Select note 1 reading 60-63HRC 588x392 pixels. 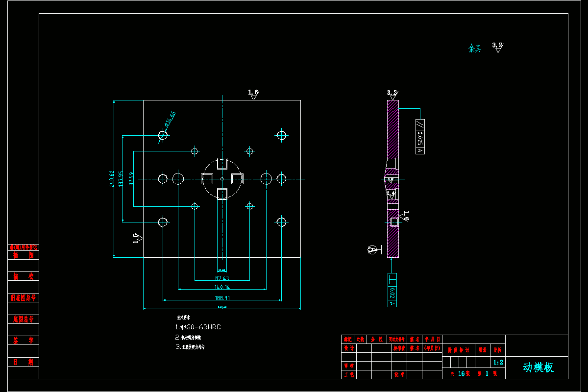(x=197, y=327)
